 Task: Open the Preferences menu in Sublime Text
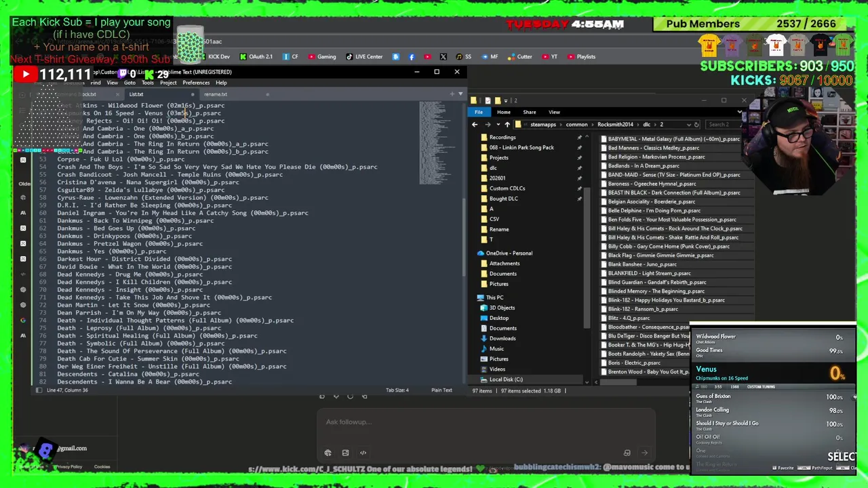click(196, 83)
